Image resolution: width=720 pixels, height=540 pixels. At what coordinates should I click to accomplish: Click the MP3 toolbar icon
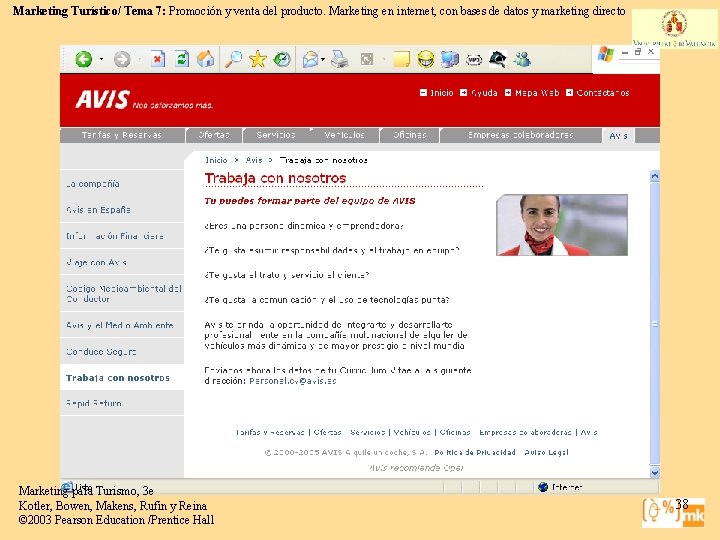point(474,60)
